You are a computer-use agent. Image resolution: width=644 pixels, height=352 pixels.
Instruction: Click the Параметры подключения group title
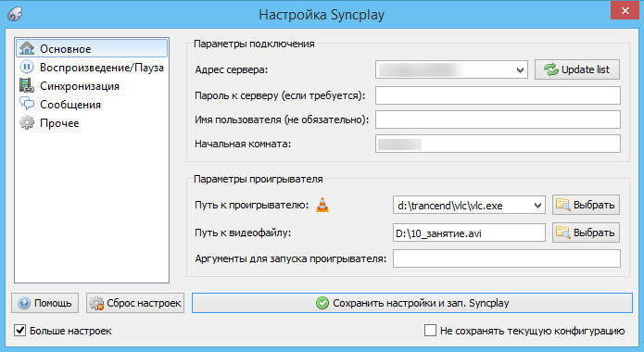pos(254,44)
